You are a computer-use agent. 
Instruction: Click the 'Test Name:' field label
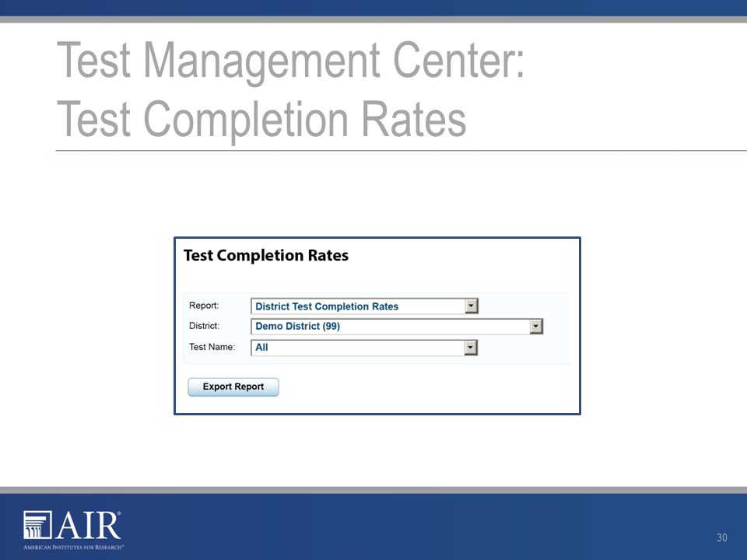click(x=212, y=347)
